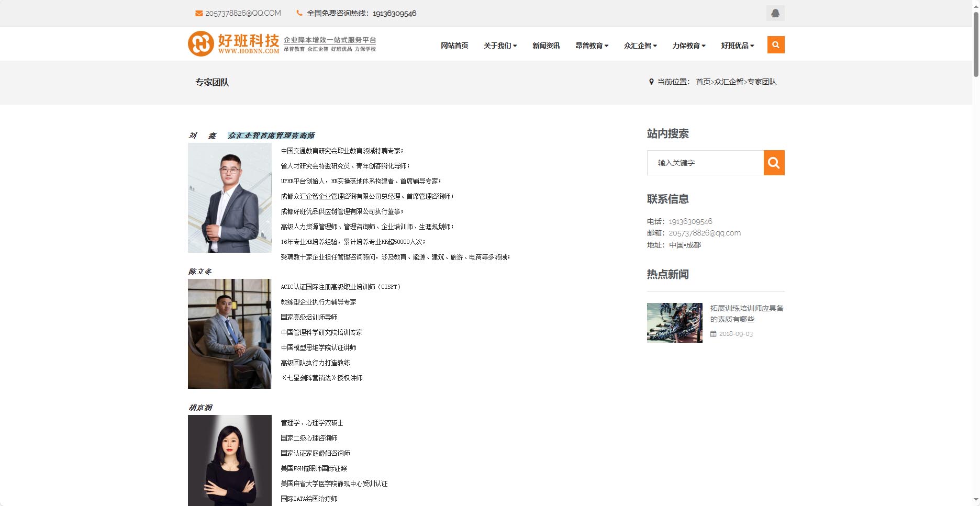Click the phone icon beside the hotline number
Viewport: 980px width, 506px height.
299,13
